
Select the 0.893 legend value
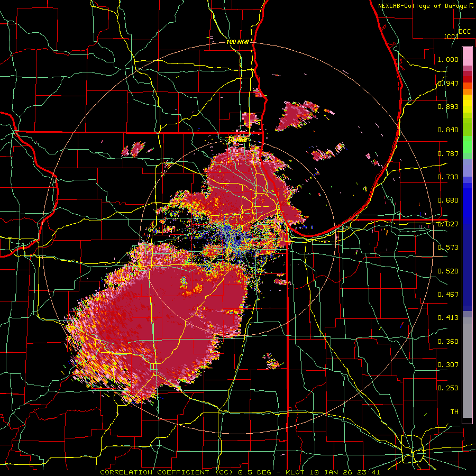pyautogui.click(x=448, y=106)
